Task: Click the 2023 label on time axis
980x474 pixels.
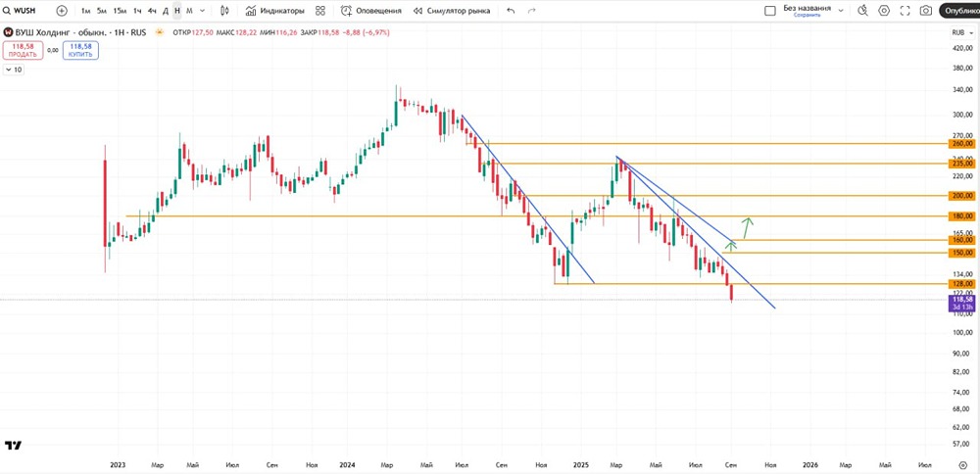Action: tap(117, 465)
